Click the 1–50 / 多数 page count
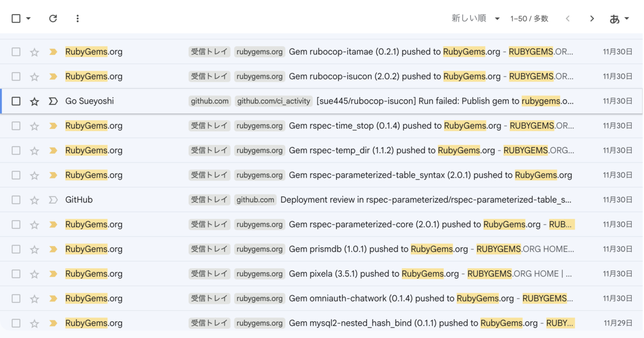Viewport: 644px width, 338px height. (x=529, y=18)
